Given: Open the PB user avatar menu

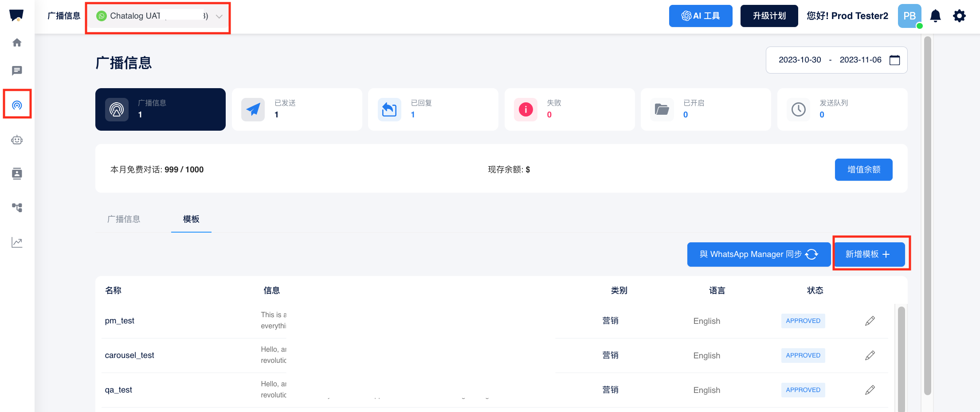Looking at the screenshot, I should pyautogui.click(x=909, y=16).
